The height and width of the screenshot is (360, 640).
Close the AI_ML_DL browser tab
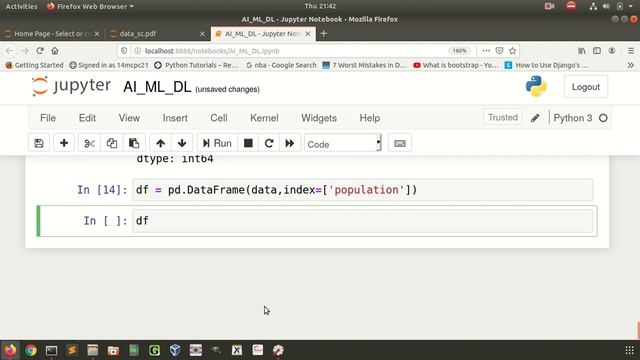(x=308, y=34)
